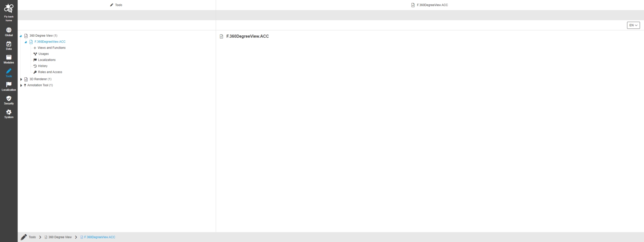Click the Tools panel header title
Screen dimensions: 644x242
click(119, 5)
